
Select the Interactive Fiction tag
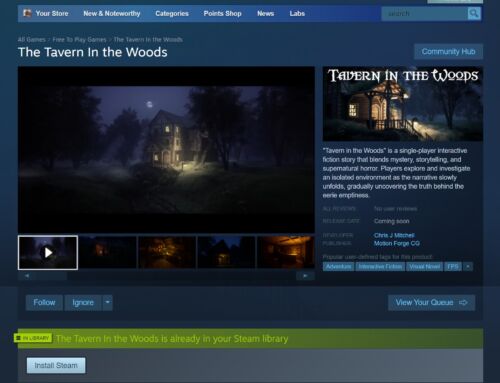tap(380, 266)
